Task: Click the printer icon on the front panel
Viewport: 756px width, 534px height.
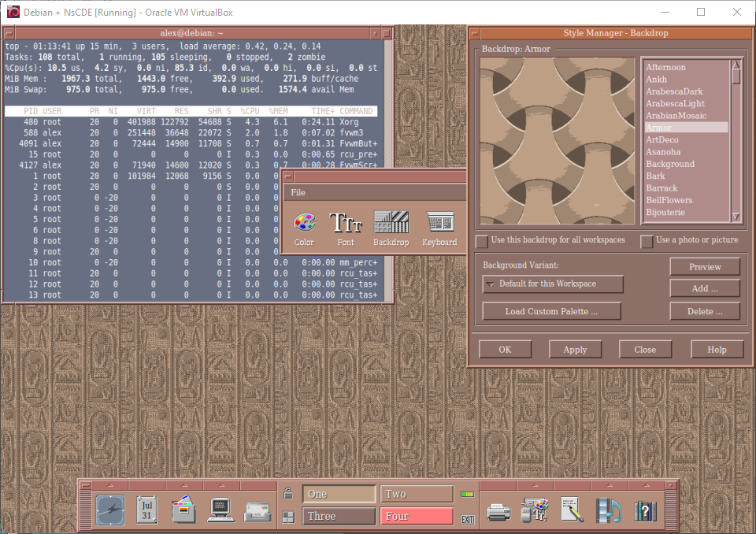Action: click(498, 511)
